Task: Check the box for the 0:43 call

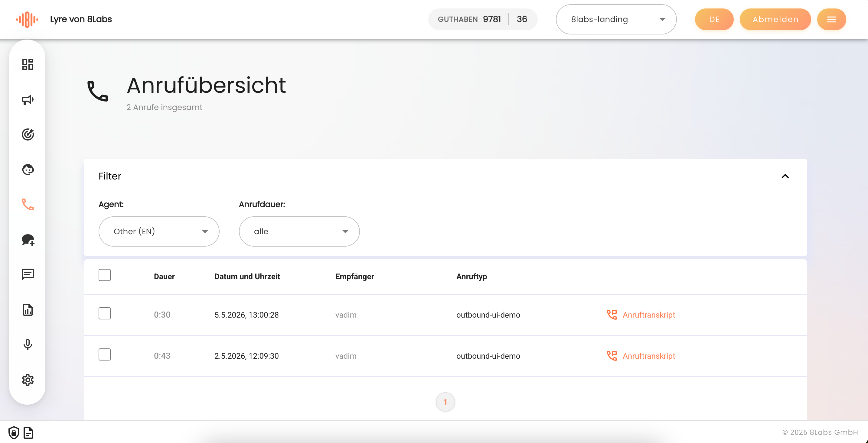Action: (x=104, y=354)
